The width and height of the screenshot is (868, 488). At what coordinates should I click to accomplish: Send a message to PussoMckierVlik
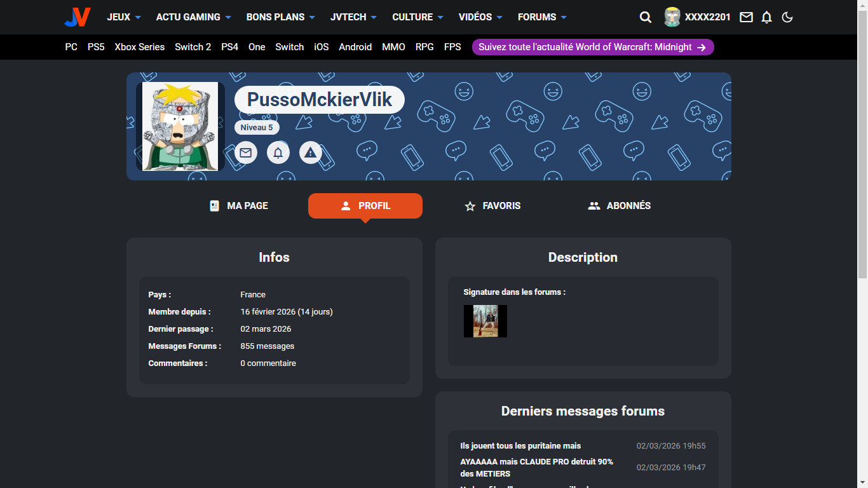[x=246, y=153]
